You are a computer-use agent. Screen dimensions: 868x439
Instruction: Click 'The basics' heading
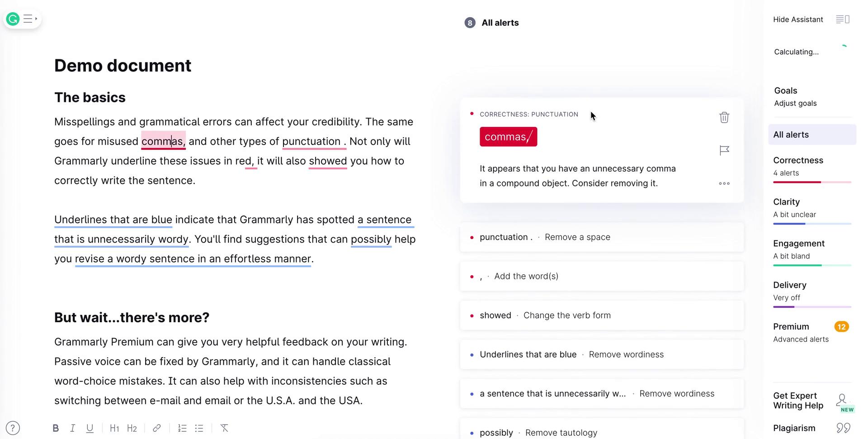90,97
